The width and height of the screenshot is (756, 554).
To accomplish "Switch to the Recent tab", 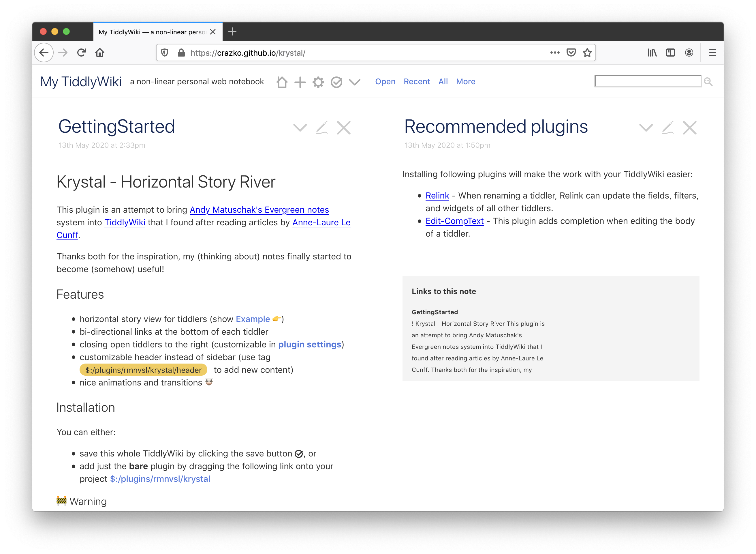I will [x=417, y=81].
